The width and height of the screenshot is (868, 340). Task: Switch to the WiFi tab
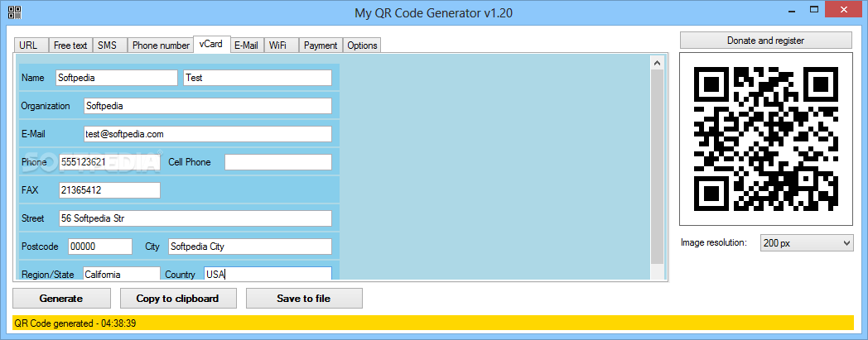282,45
